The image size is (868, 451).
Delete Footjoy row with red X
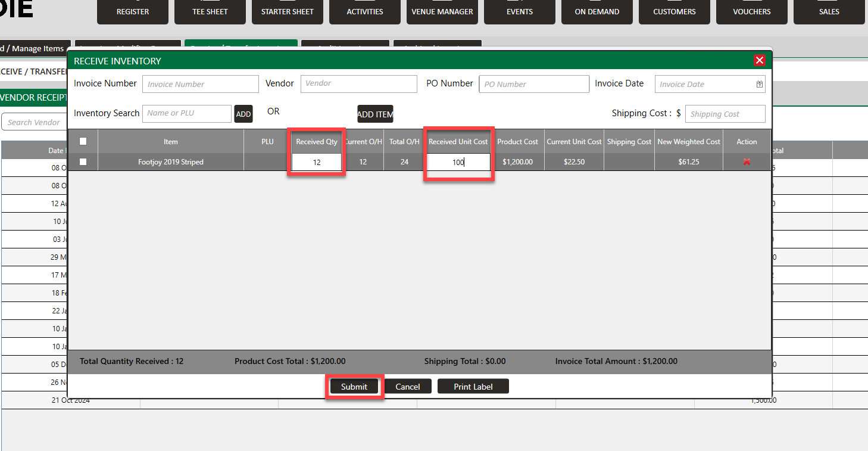[x=747, y=162]
